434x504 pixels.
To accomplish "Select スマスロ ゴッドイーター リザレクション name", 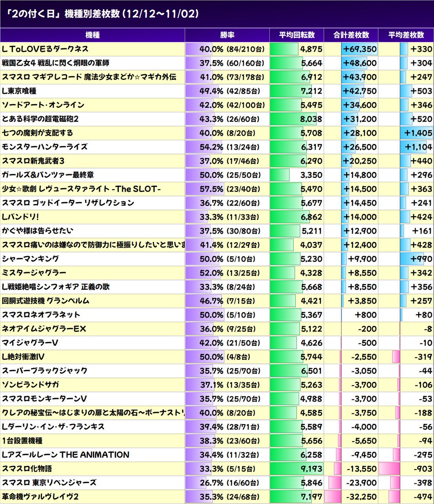I will tap(68, 203).
